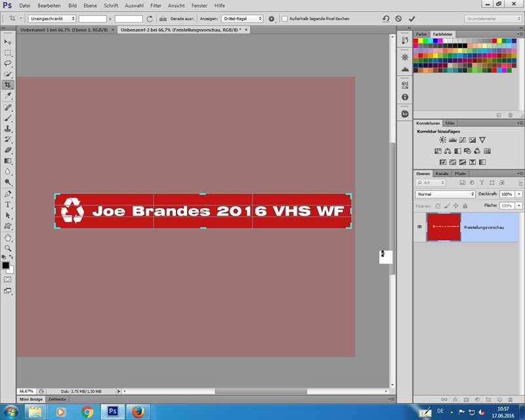Enable 'Außerhalb liegende Pixel löschen' checkbox
This screenshot has width=525, height=420.
(x=284, y=19)
